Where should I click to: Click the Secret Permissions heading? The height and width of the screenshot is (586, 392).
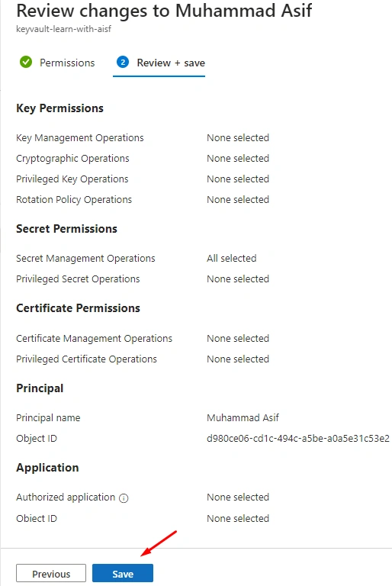coord(66,229)
